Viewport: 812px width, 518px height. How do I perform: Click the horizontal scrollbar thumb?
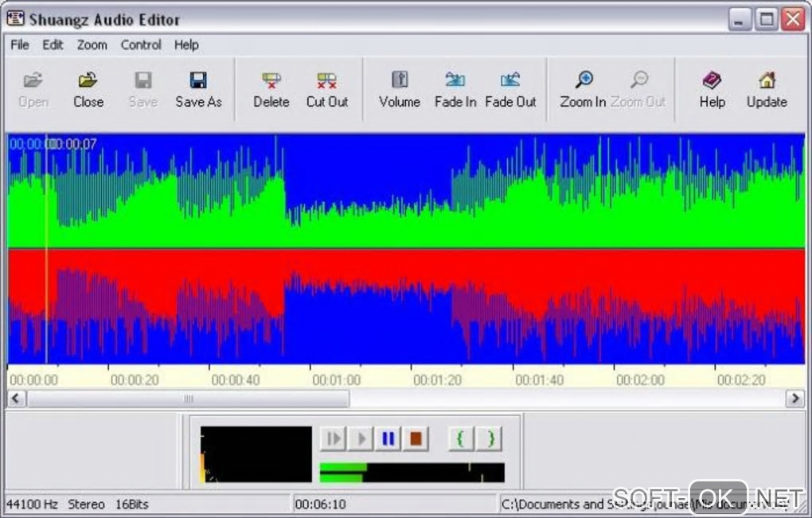click(x=189, y=399)
